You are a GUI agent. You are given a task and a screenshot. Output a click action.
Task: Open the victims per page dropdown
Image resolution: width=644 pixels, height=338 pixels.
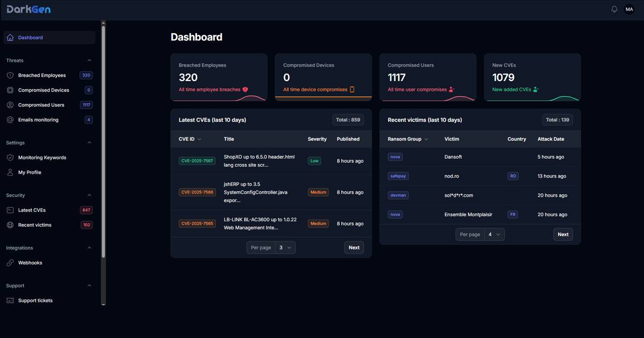pos(494,234)
